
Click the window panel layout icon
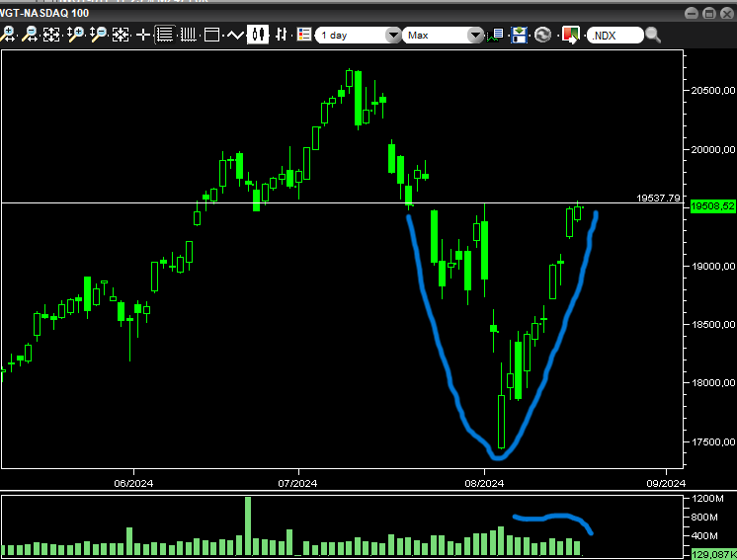[211, 35]
